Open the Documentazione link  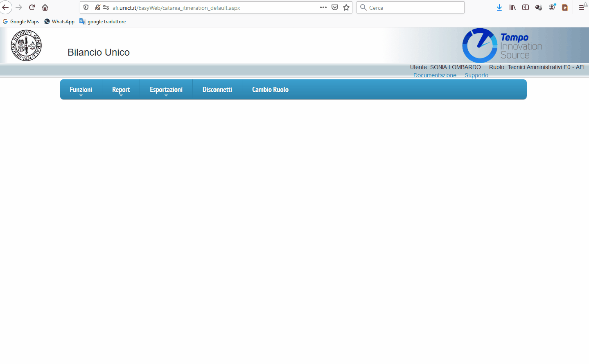[435, 75]
